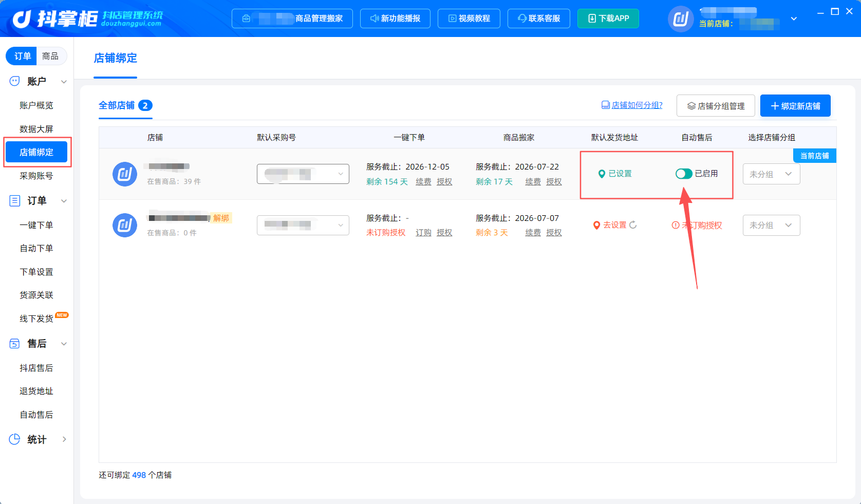The image size is (861, 504).
Task: Contact support via 联系客服
Action: click(539, 18)
